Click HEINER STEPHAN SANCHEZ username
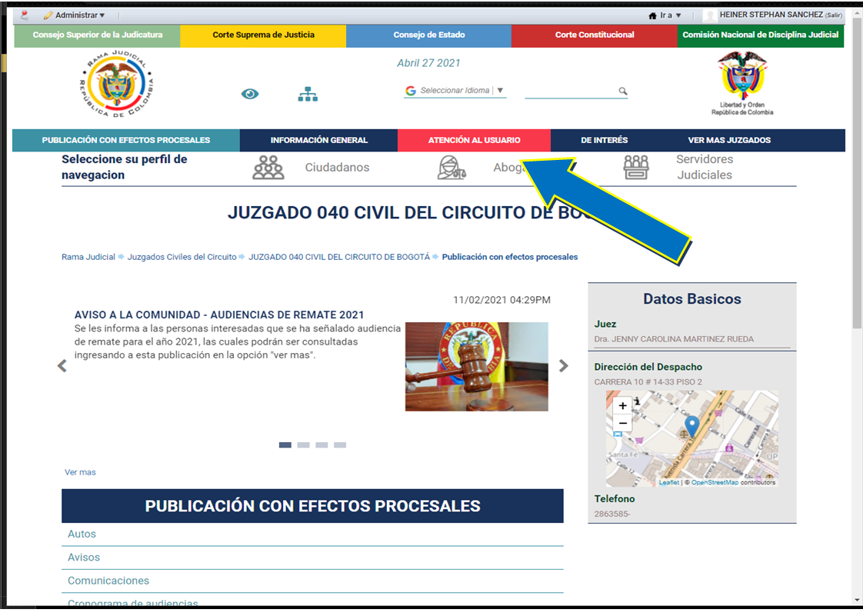The height and width of the screenshot is (616, 863). click(x=771, y=15)
